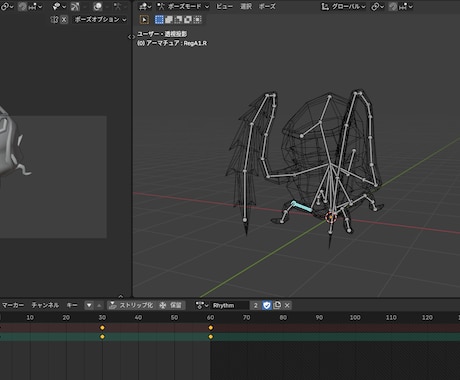Click the armature pose icon in the left header
460x380 pixels.
[x=117, y=6]
